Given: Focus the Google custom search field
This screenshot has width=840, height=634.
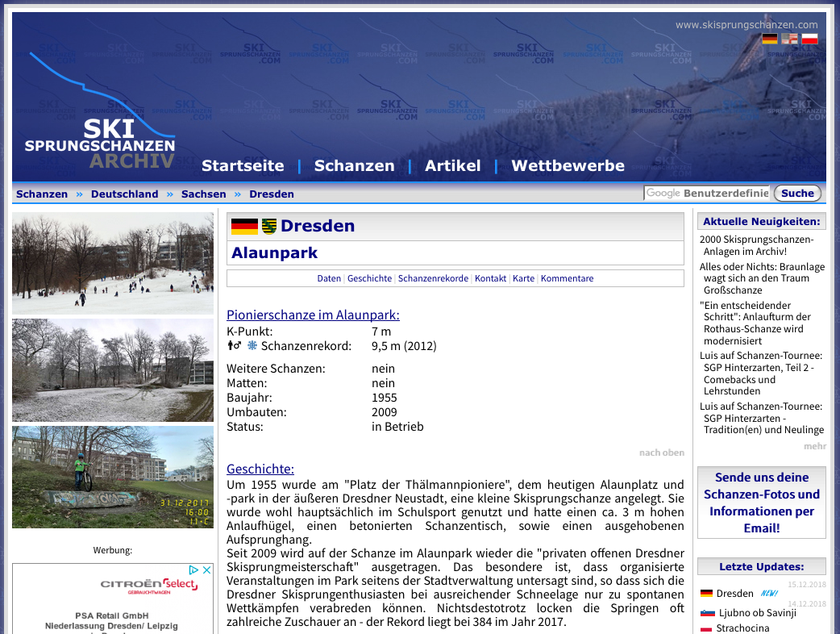Looking at the screenshot, I should tap(707, 194).
